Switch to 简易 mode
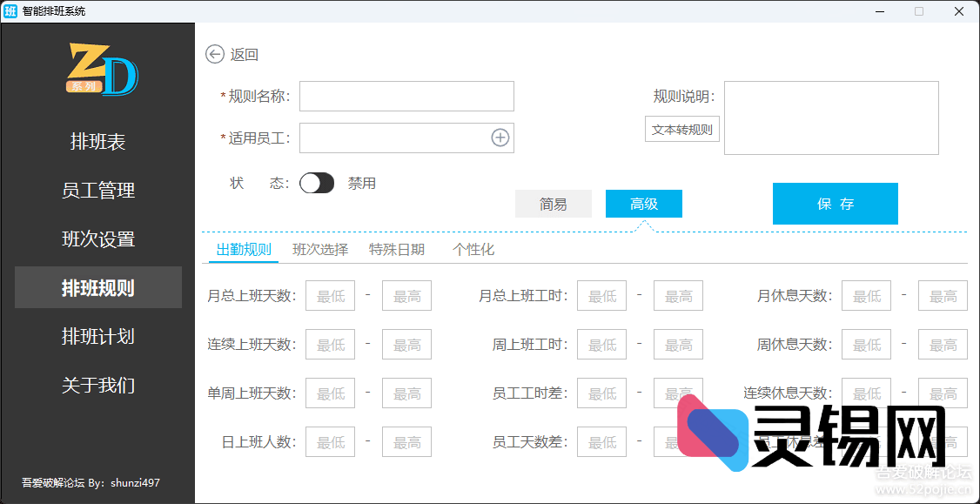Viewport: 980px width, 504px height. click(x=553, y=204)
